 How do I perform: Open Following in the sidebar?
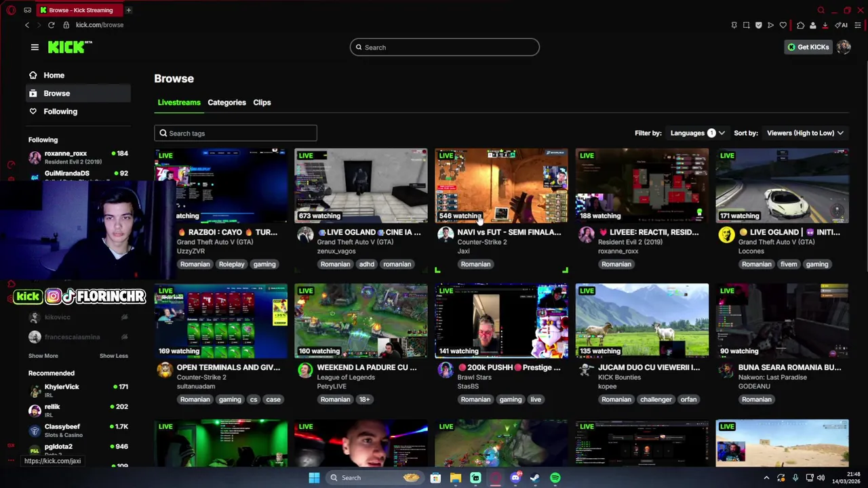tap(79, 111)
